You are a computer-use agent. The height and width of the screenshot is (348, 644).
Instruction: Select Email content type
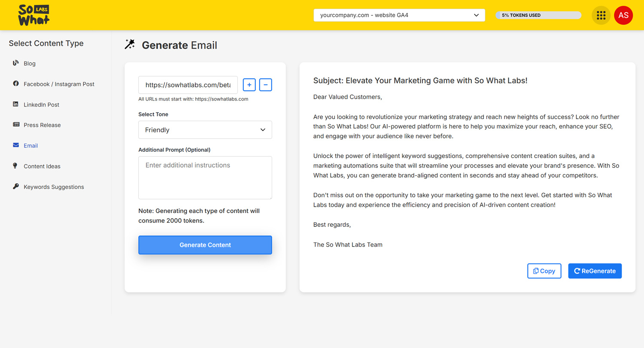click(30, 146)
